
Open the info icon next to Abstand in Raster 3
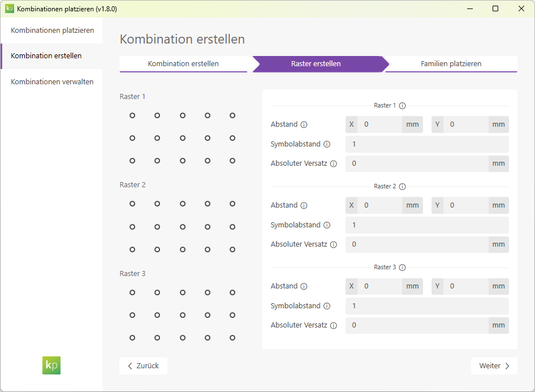point(305,286)
